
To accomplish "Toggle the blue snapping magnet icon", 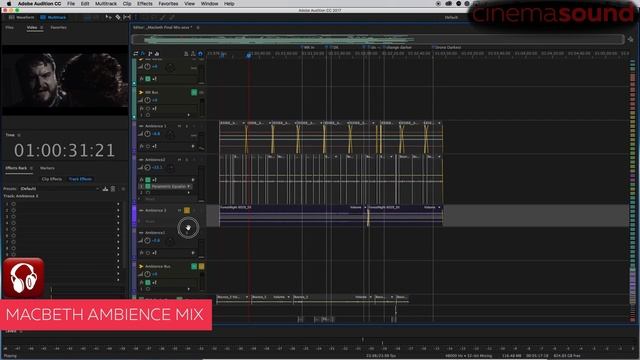I will pyautogui.click(x=200, y=53).
